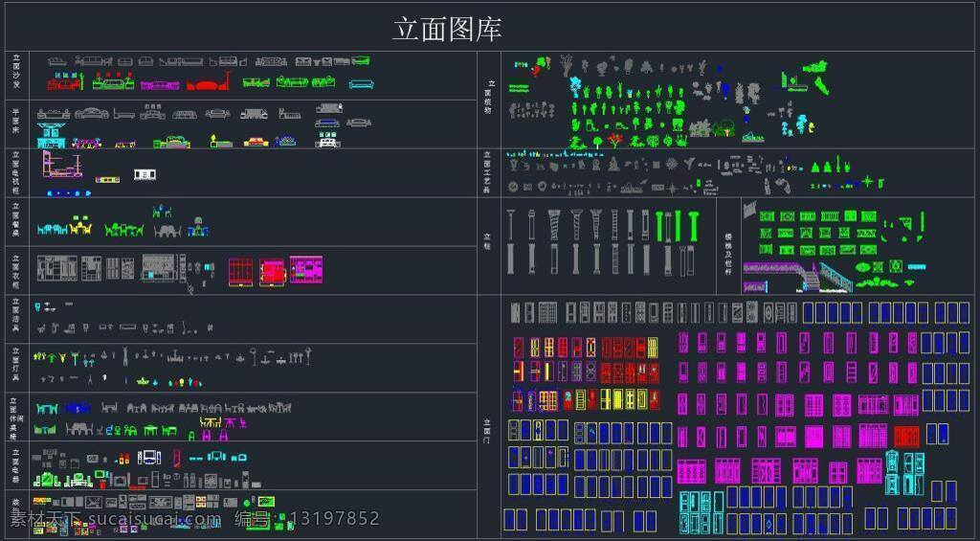Select the 立面图库 title text
This screenshot has width=980, height=541.
point(447,30)
